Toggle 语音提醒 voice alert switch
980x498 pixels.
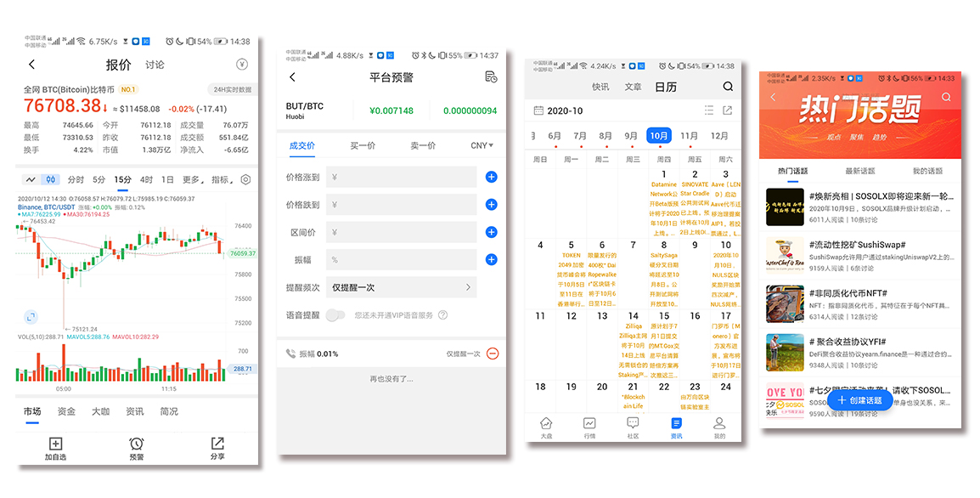[335, 315]
